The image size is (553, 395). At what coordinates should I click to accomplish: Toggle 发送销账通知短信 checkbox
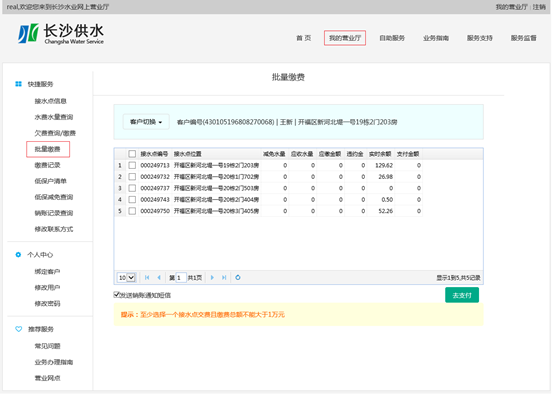coord(116,294)
